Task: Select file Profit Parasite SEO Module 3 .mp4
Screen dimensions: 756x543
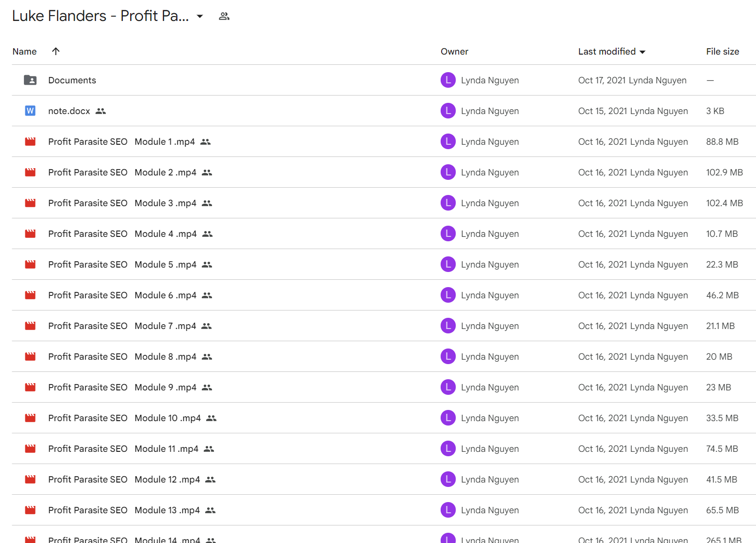Action: [122, 203]
